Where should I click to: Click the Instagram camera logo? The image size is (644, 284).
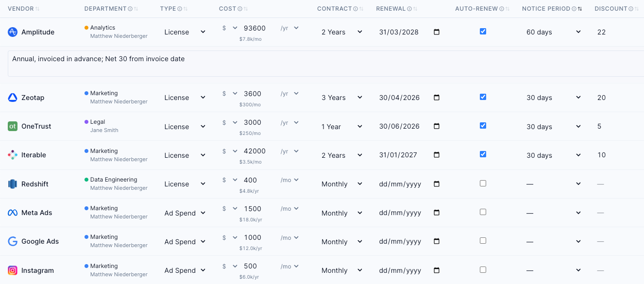[x=12, y=270]
